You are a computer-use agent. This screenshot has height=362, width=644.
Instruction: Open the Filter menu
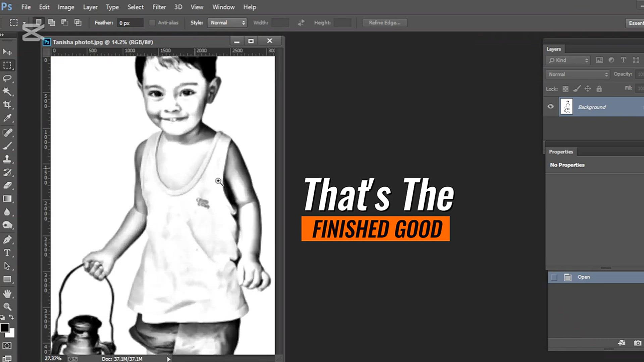pyautogui.click(x=159, y=7)
